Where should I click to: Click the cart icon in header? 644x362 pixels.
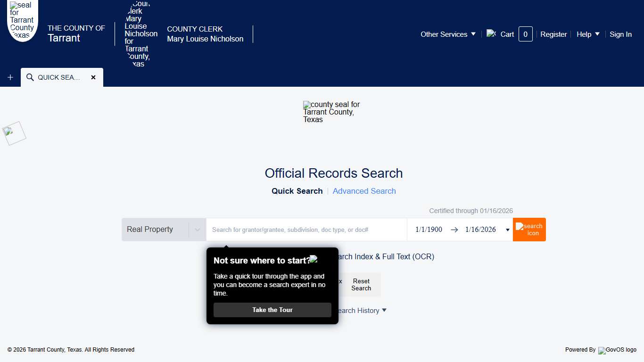point(491,34)
